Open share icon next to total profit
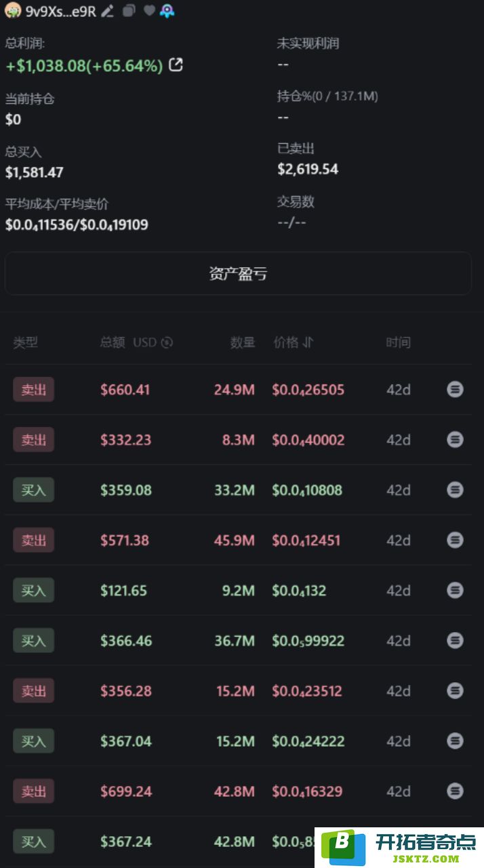 176,65
